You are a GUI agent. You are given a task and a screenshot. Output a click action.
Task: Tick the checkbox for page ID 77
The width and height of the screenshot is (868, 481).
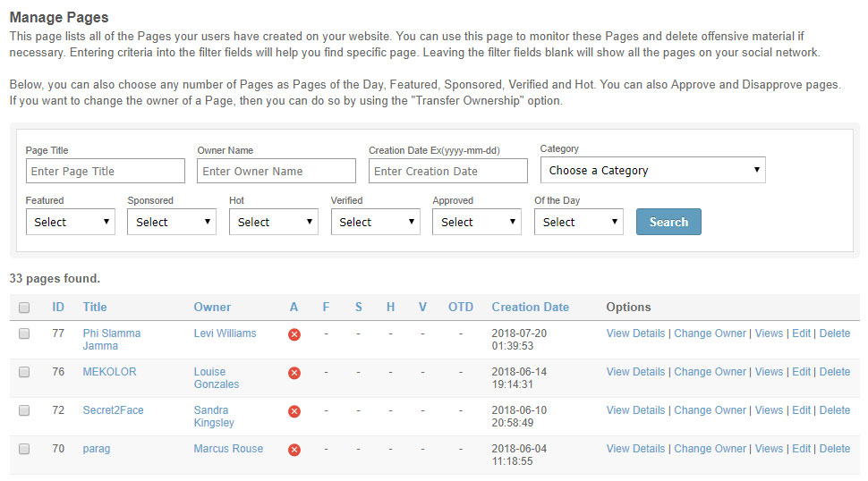coord(24,333)
